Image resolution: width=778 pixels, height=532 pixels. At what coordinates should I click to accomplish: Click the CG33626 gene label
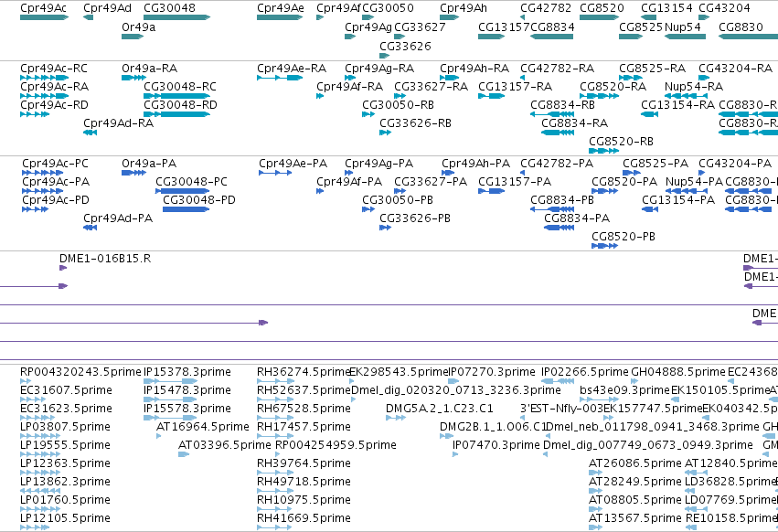pos(405,46)
